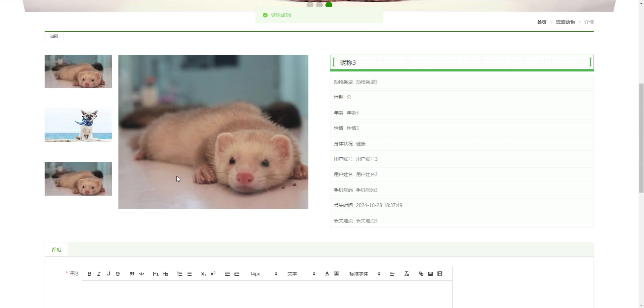This screenshot has width=644, height=308.
Task: Toggle bold formatting in comment editor
Action: (89, 274)
